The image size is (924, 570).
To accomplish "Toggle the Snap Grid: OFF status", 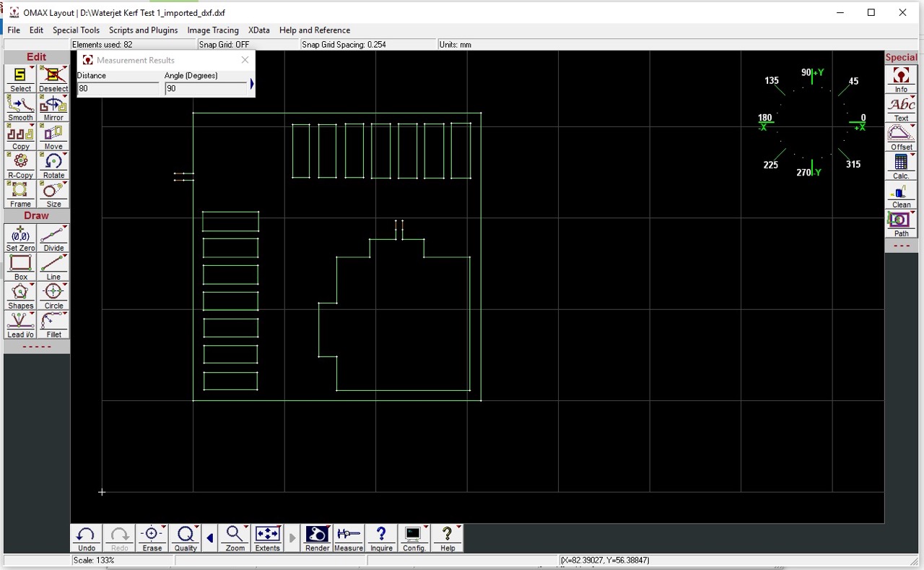I will pos(248,44).
